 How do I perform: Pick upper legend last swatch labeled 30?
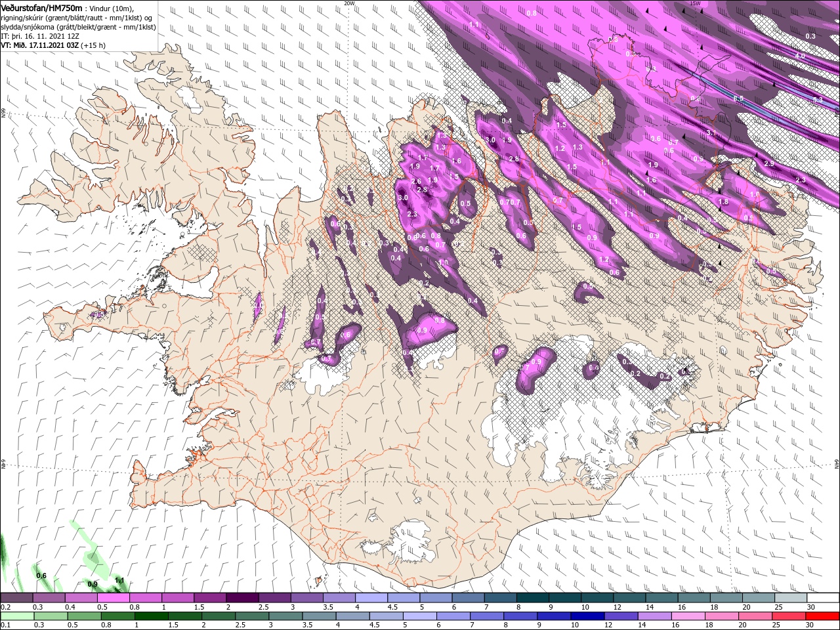coord(823,597)
